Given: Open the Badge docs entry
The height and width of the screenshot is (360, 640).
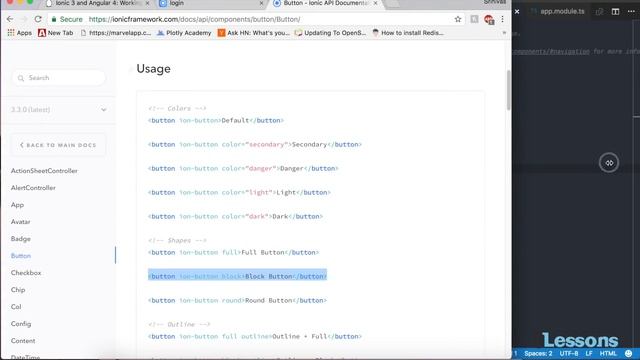Looking at the screenshot, I should click(x=20, y=239).
